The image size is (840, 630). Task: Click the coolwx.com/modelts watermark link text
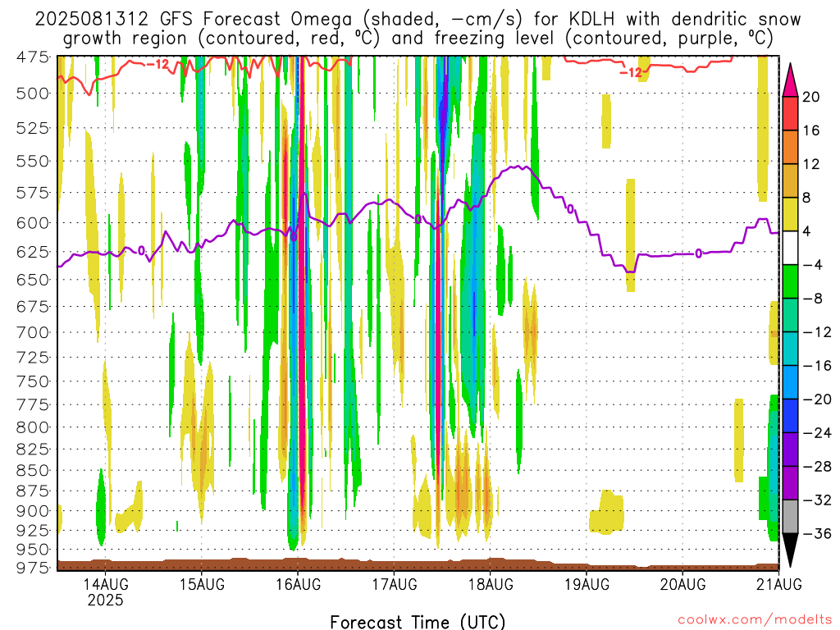tap(755, 620)
